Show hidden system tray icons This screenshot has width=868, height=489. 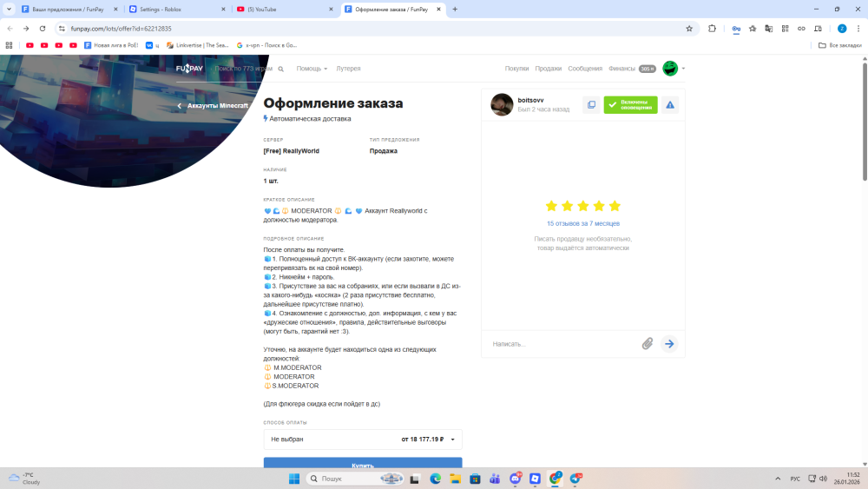pyautogui.click(x=778, y=479)
